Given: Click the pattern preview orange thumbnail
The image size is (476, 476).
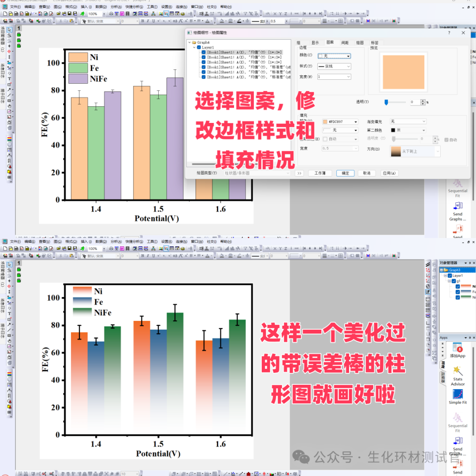Looking at the screenshot, I should 403,72.
